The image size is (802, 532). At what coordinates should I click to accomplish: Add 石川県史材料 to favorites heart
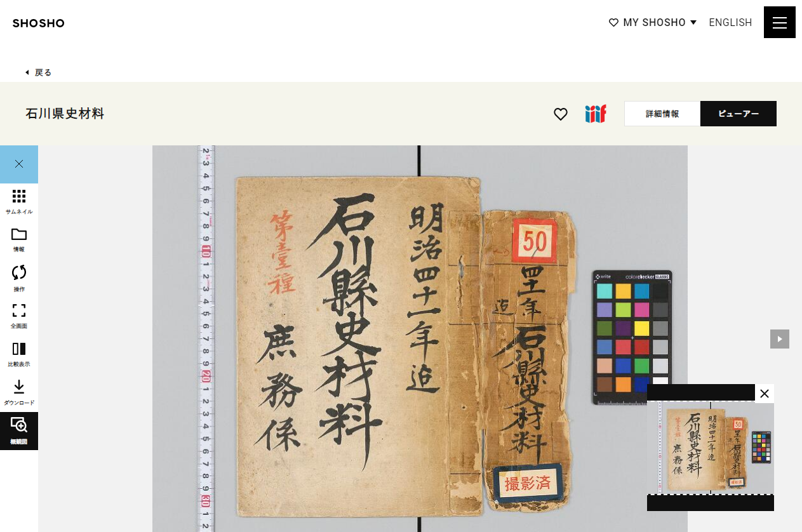[561, 114]
